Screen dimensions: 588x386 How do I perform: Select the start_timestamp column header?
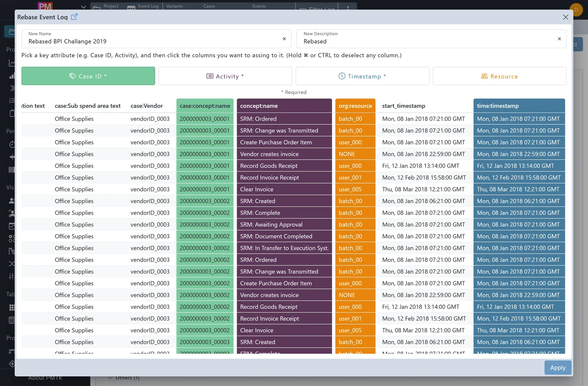pos(424,106)
